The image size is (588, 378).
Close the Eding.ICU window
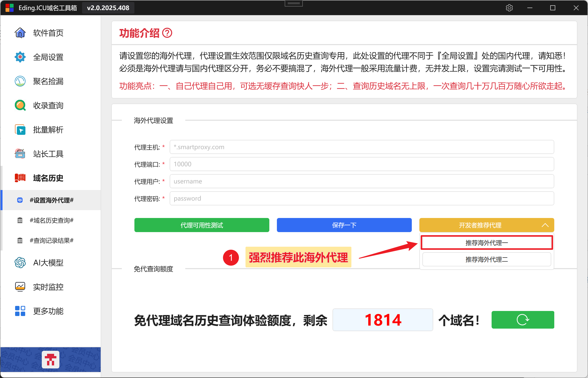click(576, 8)
